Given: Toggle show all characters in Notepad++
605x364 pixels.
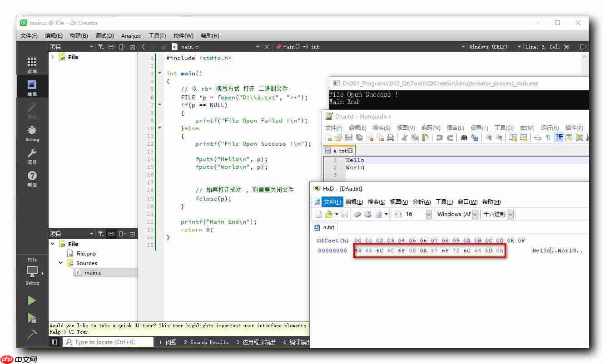Looking at the screenshot, I should coord(548,138).
